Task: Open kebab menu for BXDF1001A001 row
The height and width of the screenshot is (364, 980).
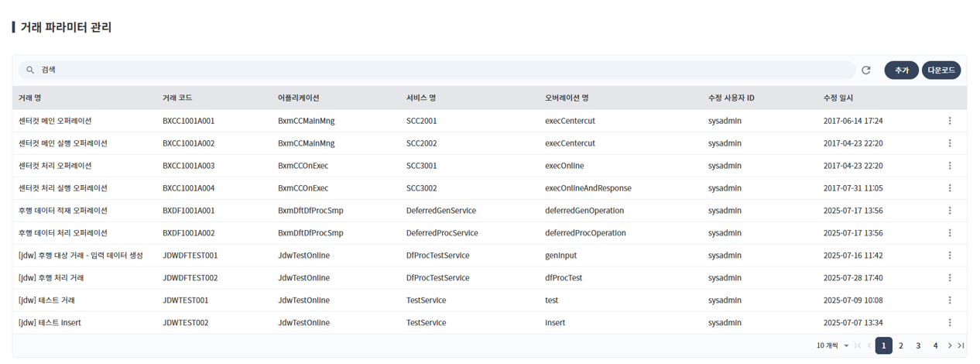Action: [950, 211]
